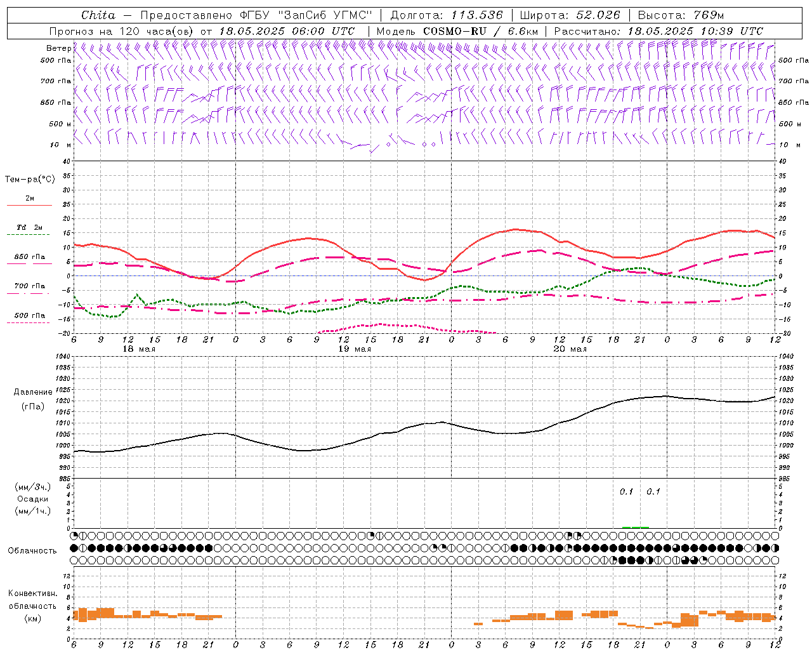Click the "Давление" pressure label
The height and width of the screenshot is (650, 812).
click(x=33, y=392)
